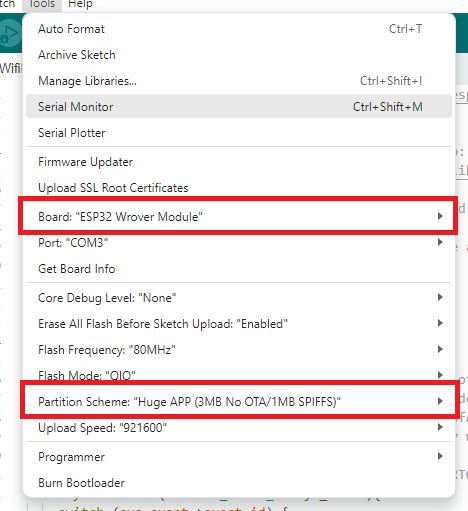468x511 pixels.
Task: Open Manage Libraries
Action: pyautogui.click(x=239, y=81)
